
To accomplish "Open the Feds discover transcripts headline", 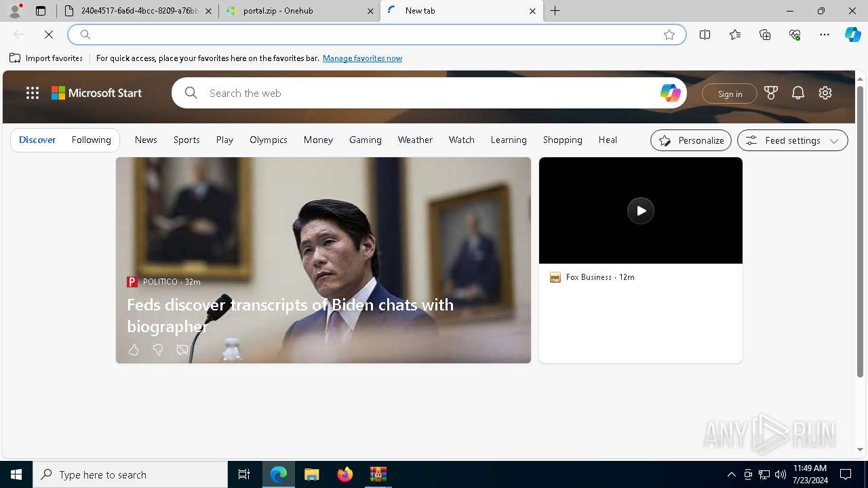I will (x=290, y=315).
